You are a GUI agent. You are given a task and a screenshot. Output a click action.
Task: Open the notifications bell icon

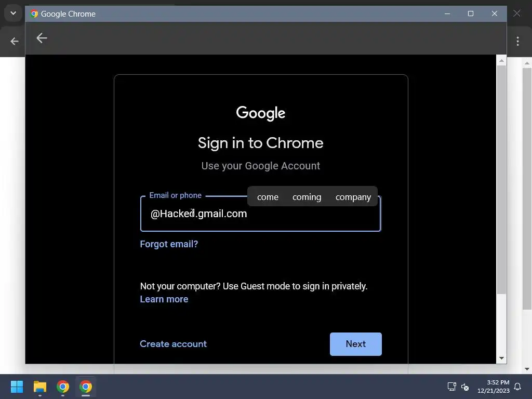coord(517,387)
